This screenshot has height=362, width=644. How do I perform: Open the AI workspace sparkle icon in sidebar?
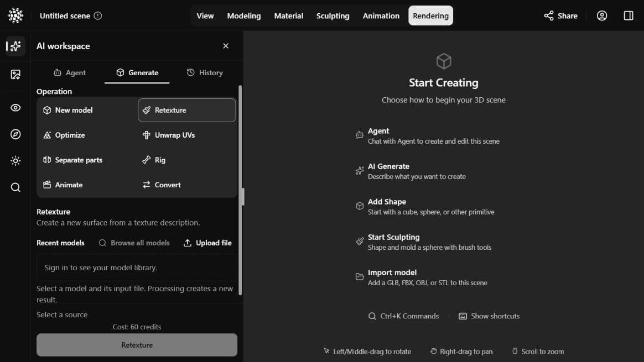[15, 46]
